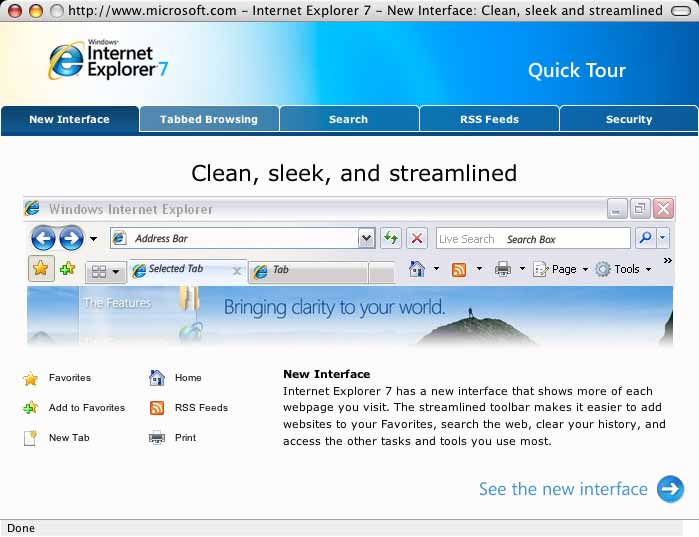Switch to the second 'Tab' tab
Image resolution: width=699 pixels, height=537 pixels.
point(308,271)
